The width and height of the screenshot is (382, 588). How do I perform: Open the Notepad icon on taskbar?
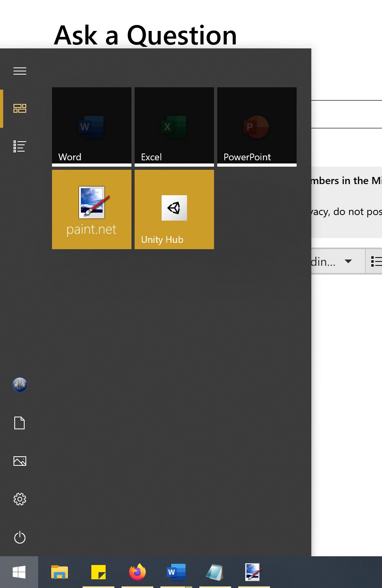(x=215, y=572)
